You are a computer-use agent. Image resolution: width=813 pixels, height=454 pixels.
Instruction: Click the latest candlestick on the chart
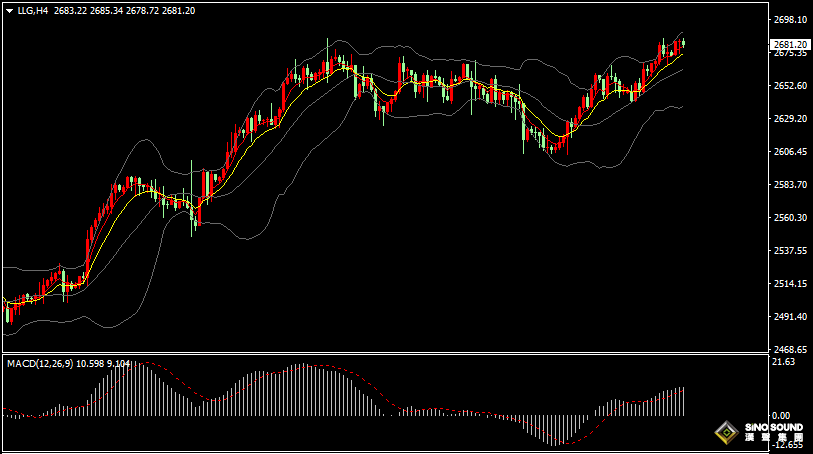pyautogui.click(x=682, y=43)
